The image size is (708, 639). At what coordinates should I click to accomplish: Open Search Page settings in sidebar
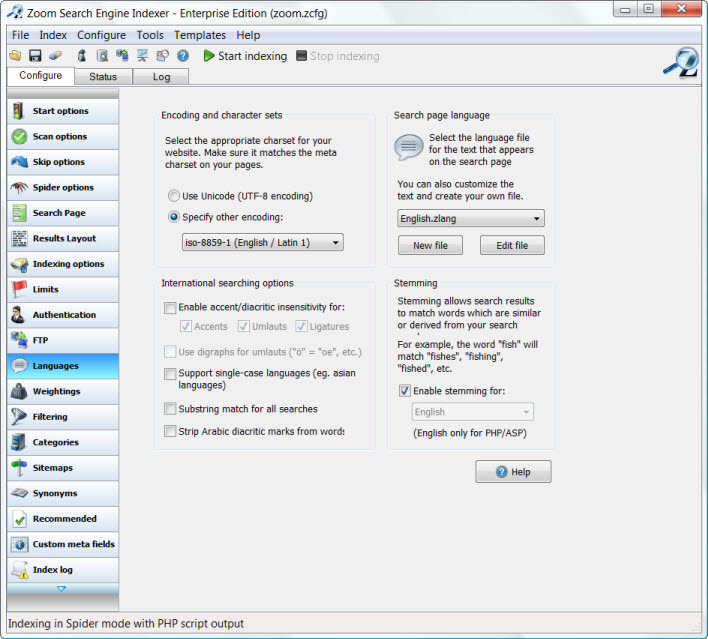pos(63,213)
